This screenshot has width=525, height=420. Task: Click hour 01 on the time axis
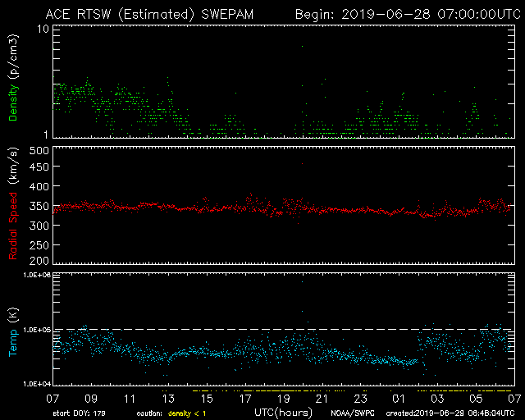coord(399,397)
